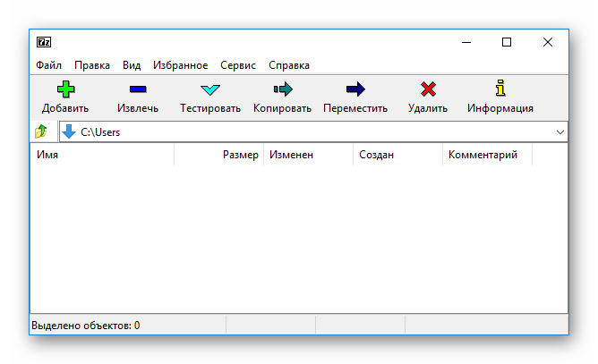Expand the address path dropdown chevron
This screenshot has height=364, width=598.
[x=560, y=132]
